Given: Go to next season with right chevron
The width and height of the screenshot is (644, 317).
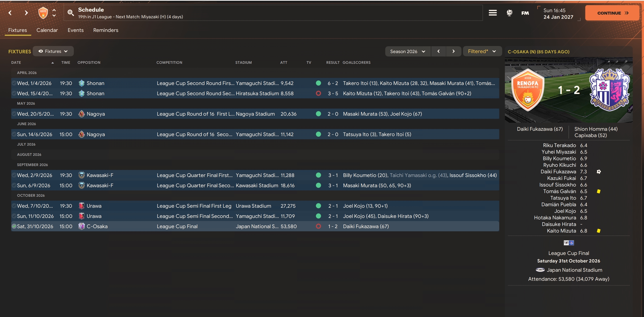Looking at the screenshot, I should [453, 51].
